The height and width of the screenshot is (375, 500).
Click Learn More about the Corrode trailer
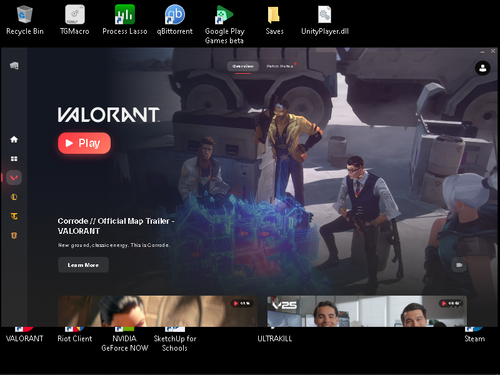pyautogui.click(x=83, y=265)
